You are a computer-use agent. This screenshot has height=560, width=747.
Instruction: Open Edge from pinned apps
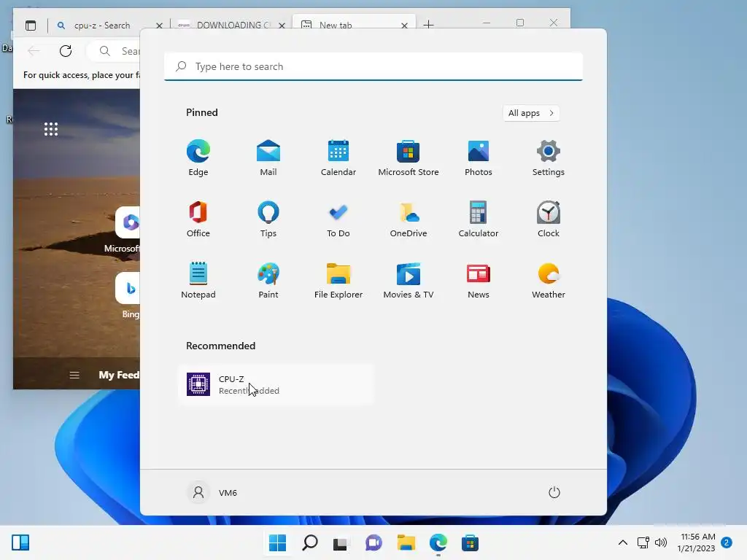tap(198, 157)
